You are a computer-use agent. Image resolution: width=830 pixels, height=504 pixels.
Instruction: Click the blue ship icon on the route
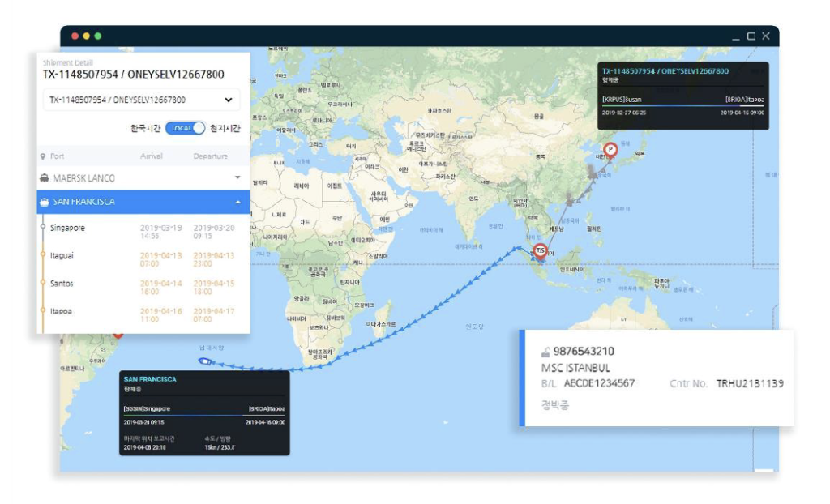point(205,361)
